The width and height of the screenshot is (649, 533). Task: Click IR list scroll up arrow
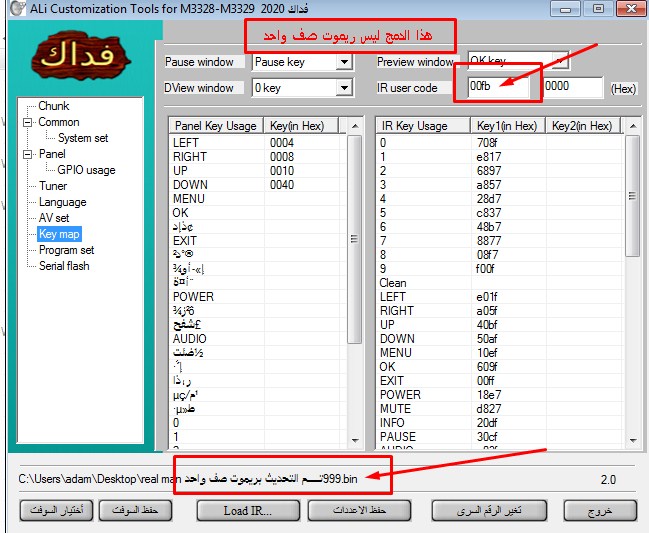[632, 126]
